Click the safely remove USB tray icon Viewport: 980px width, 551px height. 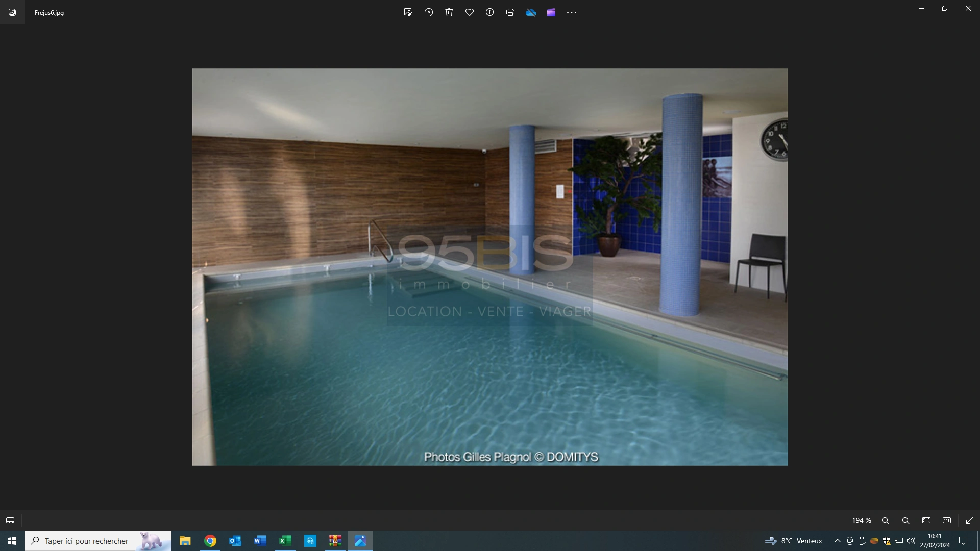pyautogui.click(x=862, y=541)
